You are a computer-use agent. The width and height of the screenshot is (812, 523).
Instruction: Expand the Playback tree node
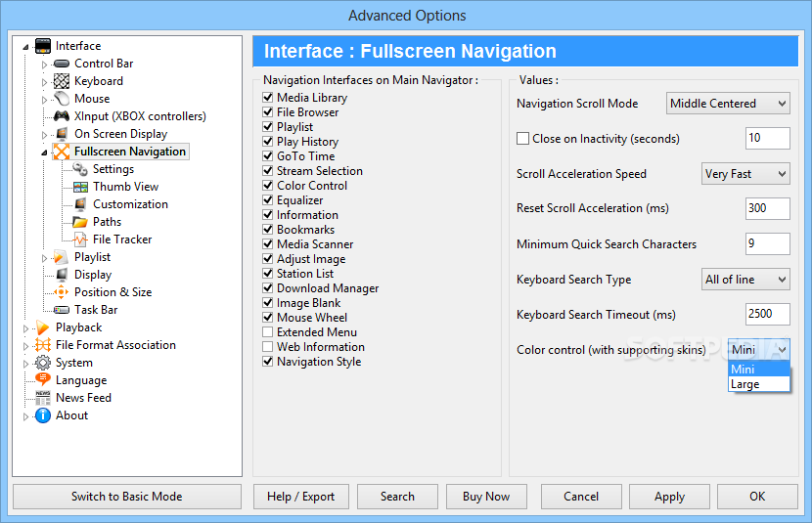(25, 328)
